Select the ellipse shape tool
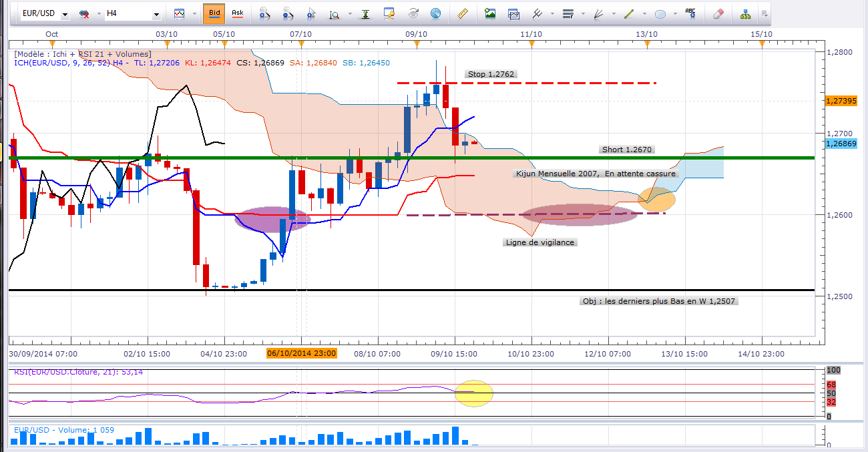868x452 pixels. [660, 13]
